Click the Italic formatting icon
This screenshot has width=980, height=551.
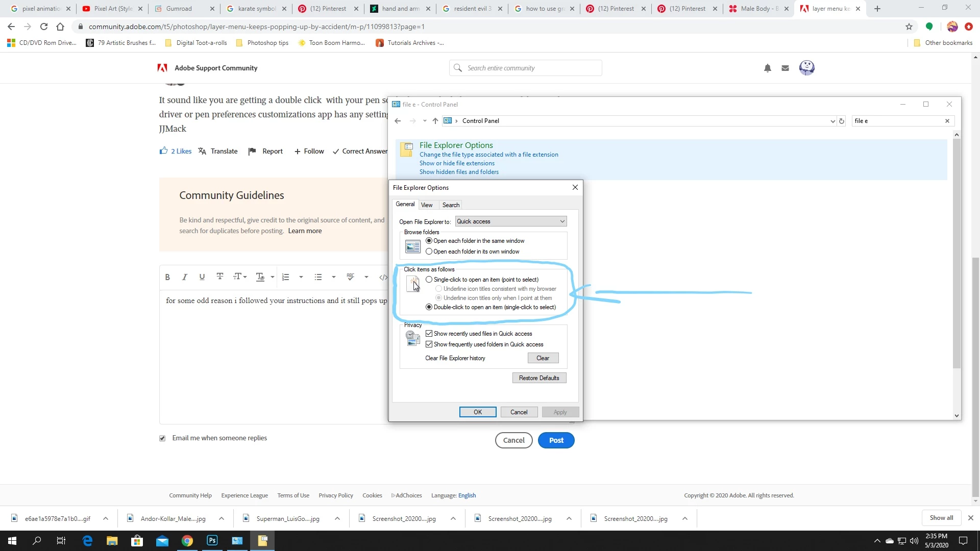click(185, 277)
